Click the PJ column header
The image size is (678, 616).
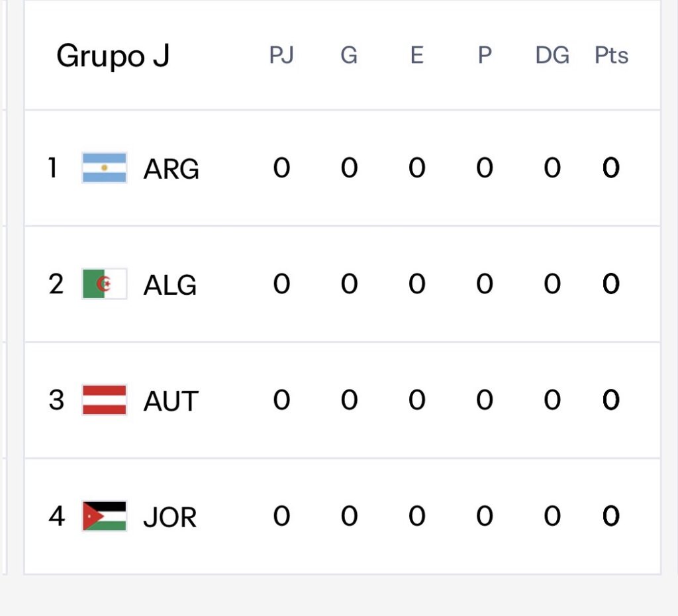281,56
